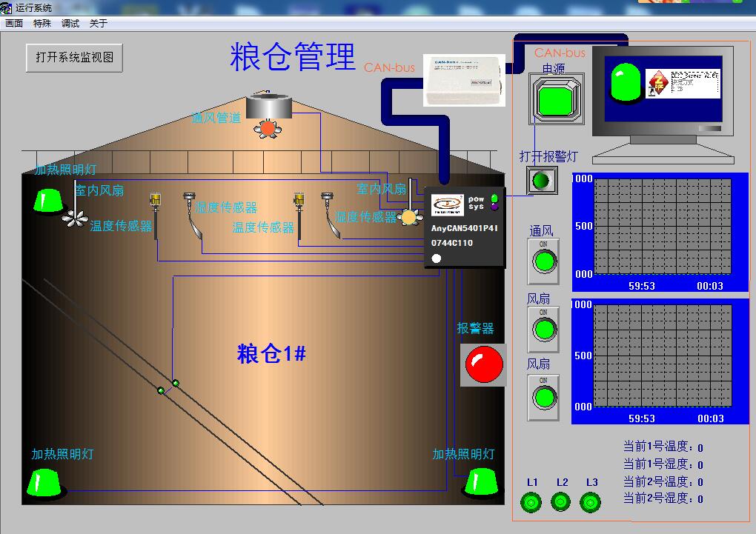Toggle the upper 风扇 fan ON button
Image resolution: width=756 pixels, height=534 pixels.
(543, 328)
